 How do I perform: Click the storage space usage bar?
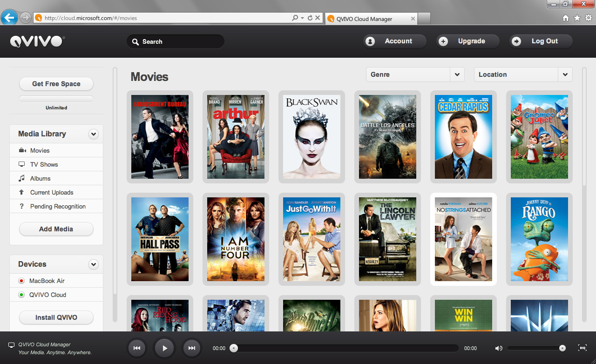[x=56, y=99]
